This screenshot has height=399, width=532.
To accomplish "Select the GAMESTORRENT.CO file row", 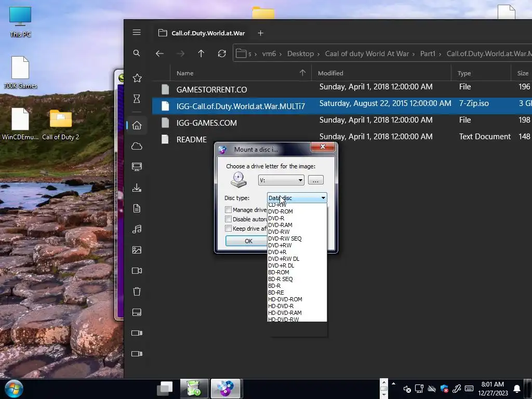I will [342, 89].
